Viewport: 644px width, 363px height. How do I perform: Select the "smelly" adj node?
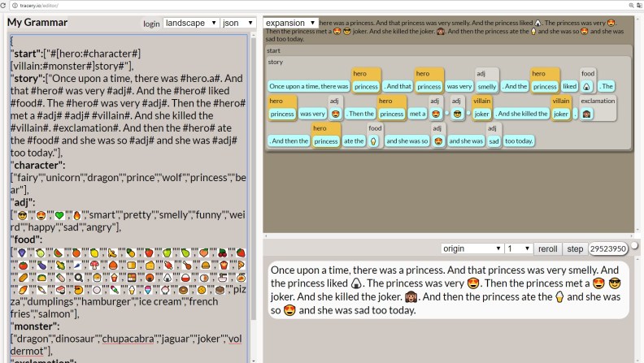pyautogui.click(x=487, y=86)
